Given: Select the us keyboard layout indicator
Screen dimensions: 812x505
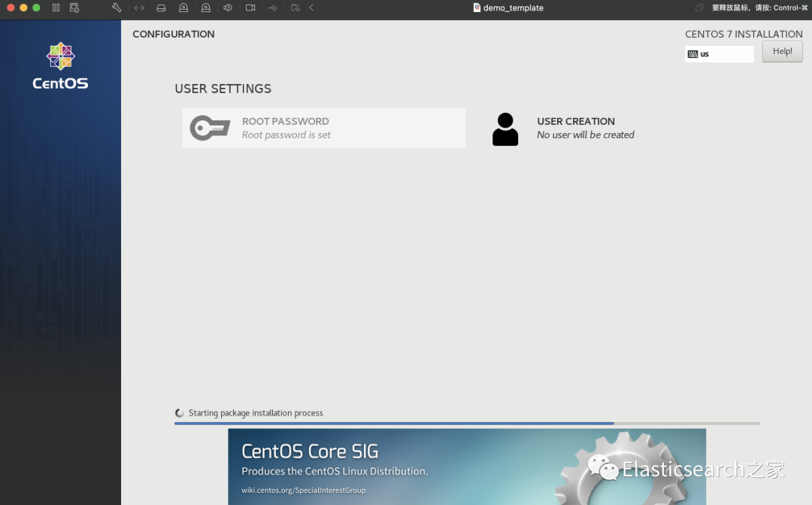Looking at the screenshot, I should tap(720, 54).
